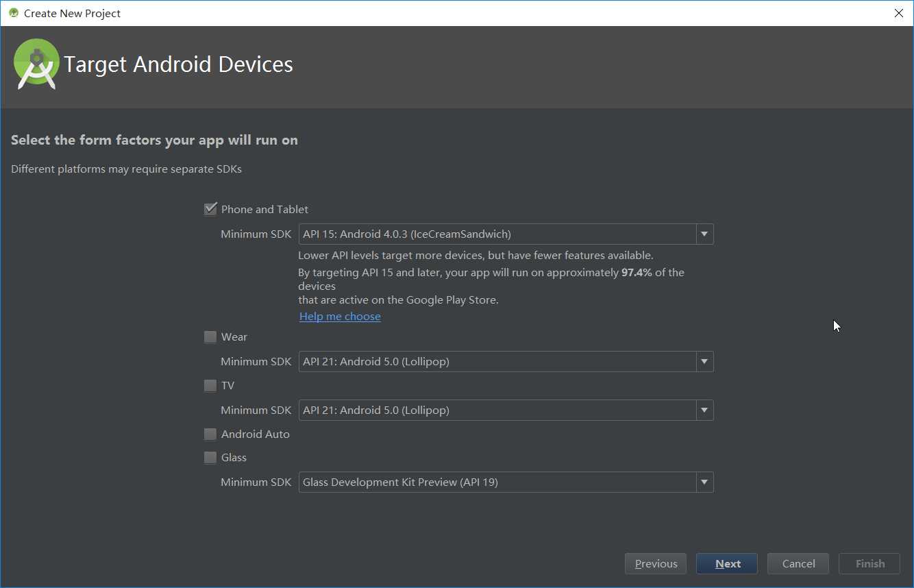Screen dimensions: 914x588
Task: Proceed with the Next button
Action: coord(727,564)
